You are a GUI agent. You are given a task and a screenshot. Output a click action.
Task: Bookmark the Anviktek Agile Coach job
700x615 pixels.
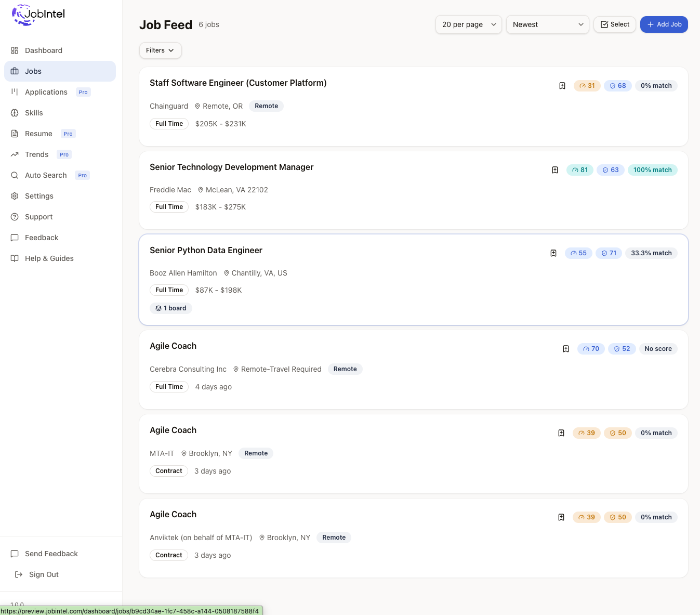click(x=561, y=517)
